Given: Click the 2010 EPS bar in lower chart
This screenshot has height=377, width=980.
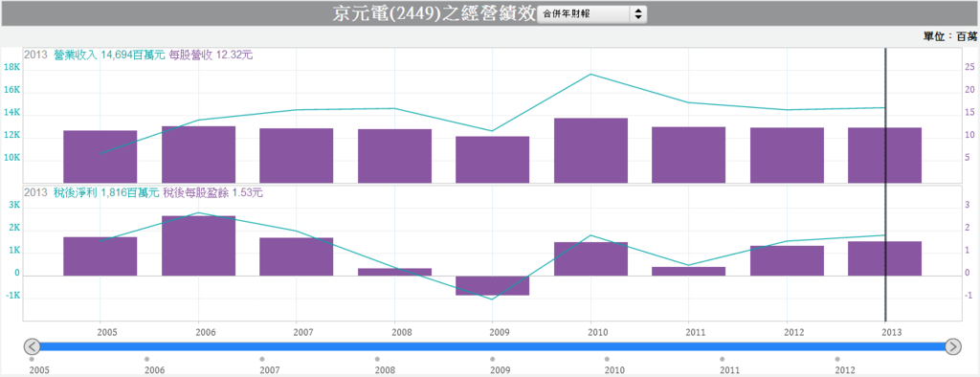Looking at the screenshot, I should point(590,259).
